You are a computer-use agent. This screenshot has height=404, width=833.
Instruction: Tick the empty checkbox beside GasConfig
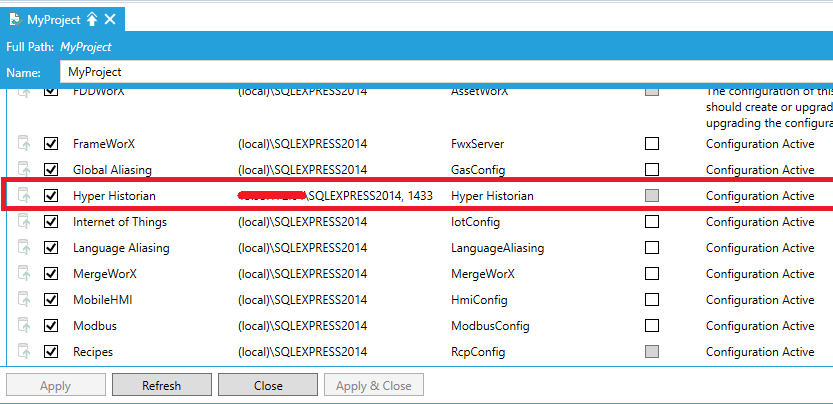click(652, 170)
